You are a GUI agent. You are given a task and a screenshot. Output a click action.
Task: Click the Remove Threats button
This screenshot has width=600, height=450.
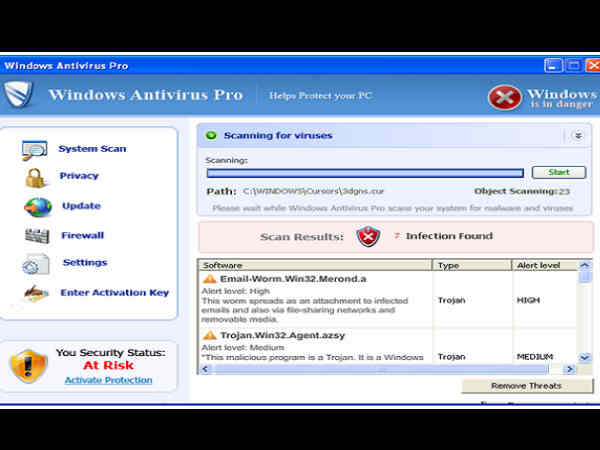click(527, 386)
